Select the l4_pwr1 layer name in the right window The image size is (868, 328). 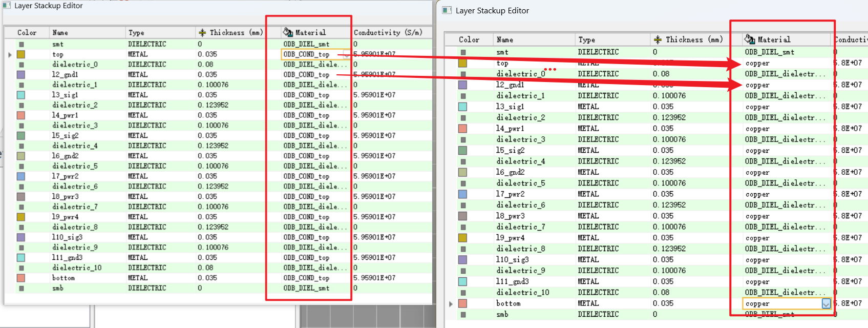click(510, 129)
